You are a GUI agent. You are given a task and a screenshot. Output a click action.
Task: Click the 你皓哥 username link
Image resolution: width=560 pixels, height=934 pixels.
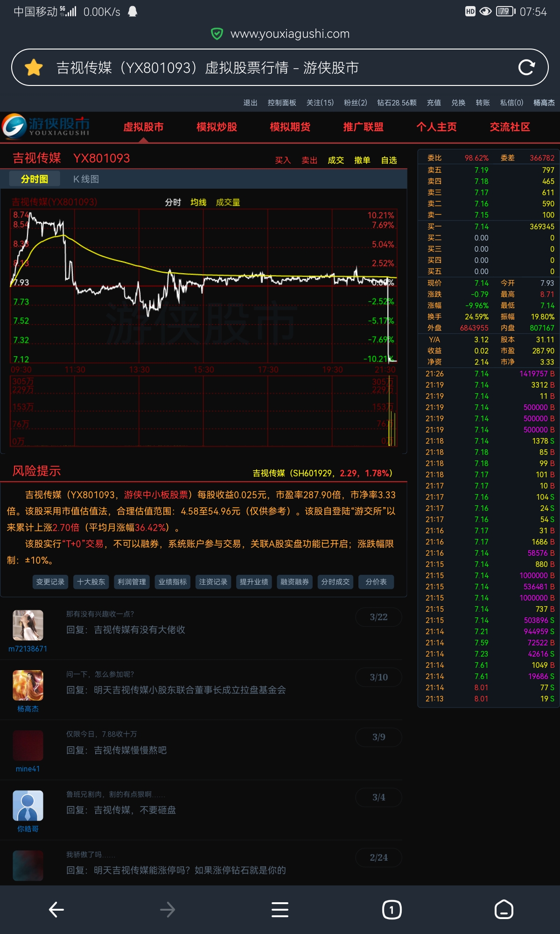coord(28,829)
